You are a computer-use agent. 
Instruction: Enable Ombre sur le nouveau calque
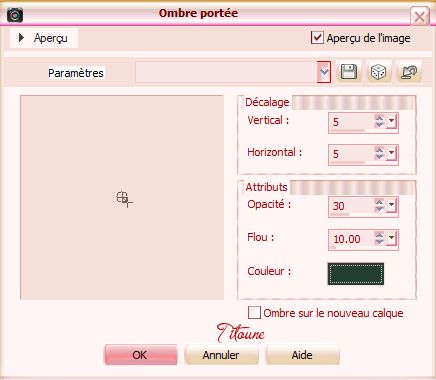click(254, 313)
